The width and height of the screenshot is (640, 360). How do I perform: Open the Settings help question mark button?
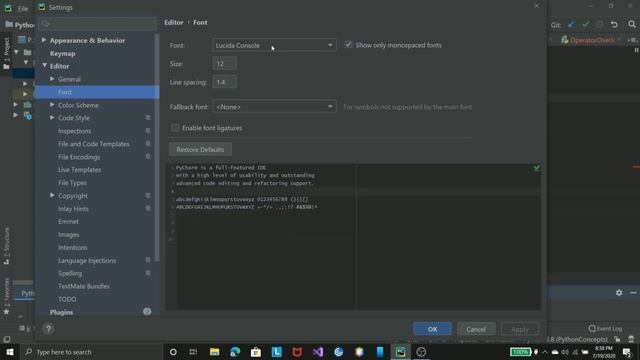[x=48, y=329]
